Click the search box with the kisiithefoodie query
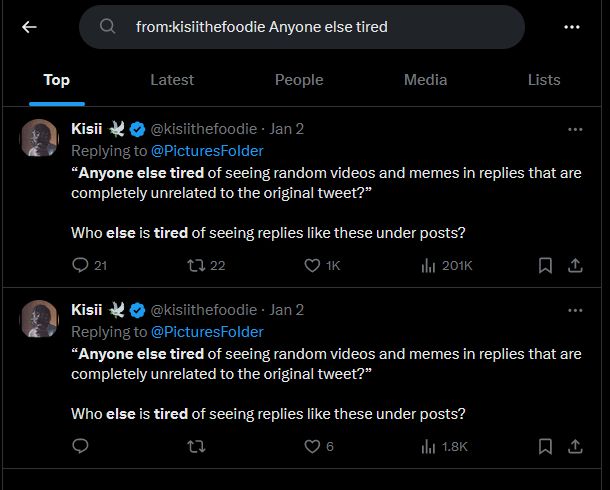This screenshot has height=490, width=610. [302, 27]
